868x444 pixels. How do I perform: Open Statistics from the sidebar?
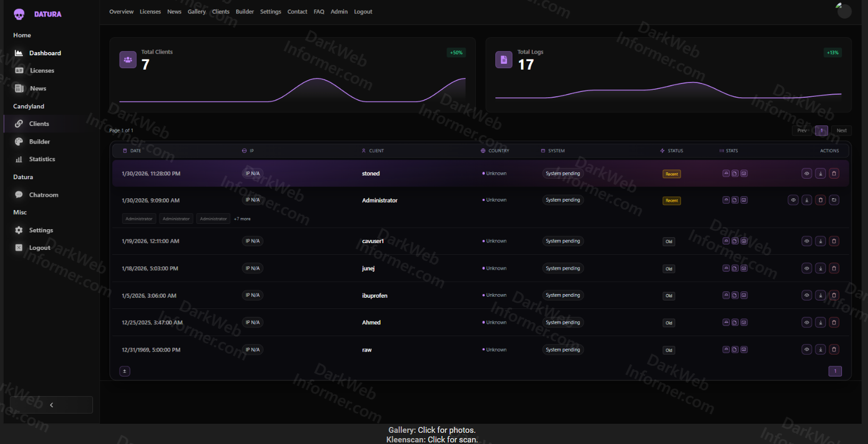42,160
